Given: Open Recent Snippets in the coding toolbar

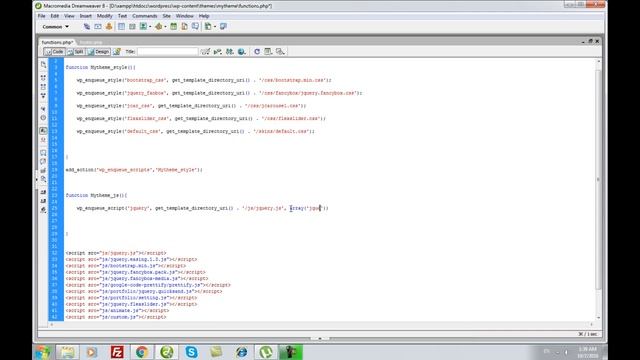Looking at the screenshot, I should click(x=43, y=179).
